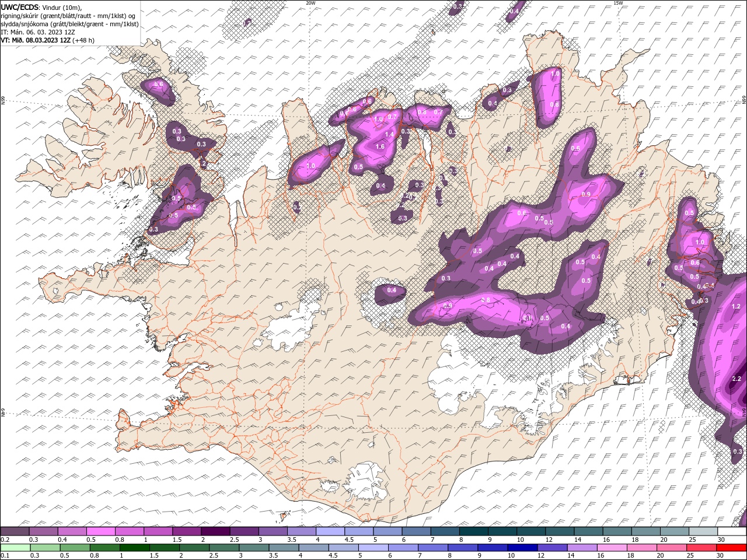
Task: Select the dark teal 8 swatch in upper legend
Action: (x=473, y=531)
